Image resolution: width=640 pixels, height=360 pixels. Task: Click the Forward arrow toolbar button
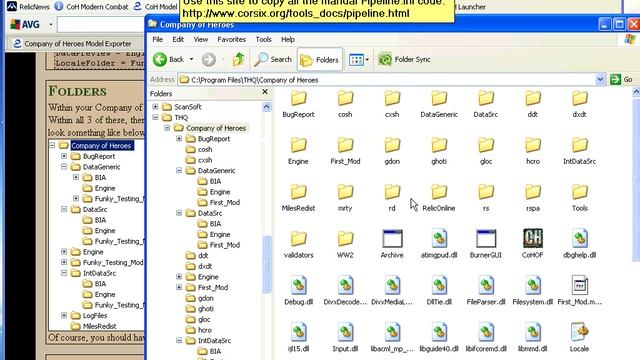pyautogui.click(x=209, y=60)
